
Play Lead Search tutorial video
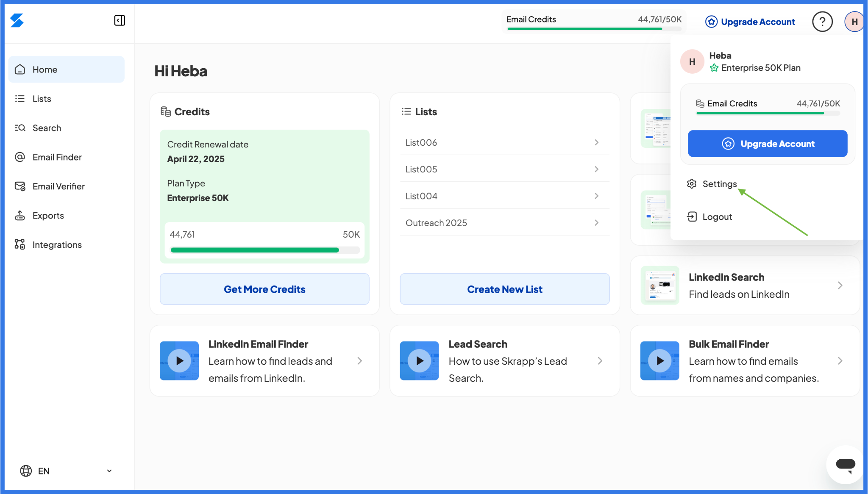pos(419,361)
